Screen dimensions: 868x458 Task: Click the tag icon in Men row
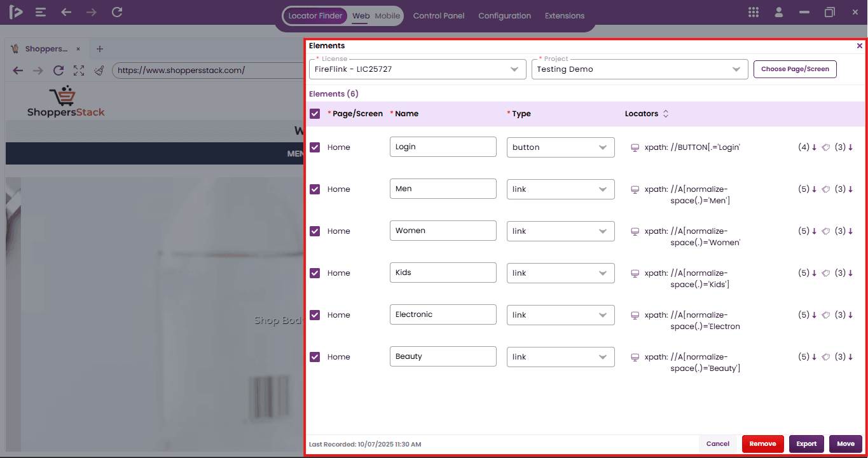(826, 189)
